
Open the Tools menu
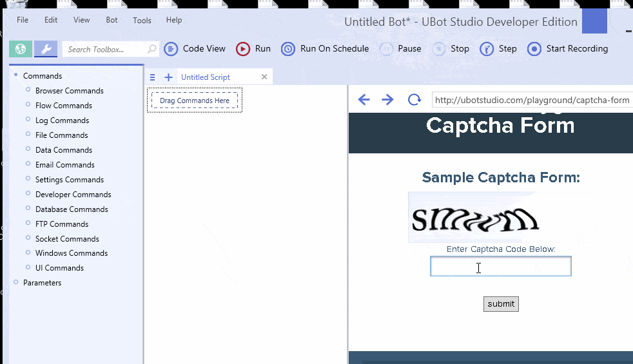point(142,20)
